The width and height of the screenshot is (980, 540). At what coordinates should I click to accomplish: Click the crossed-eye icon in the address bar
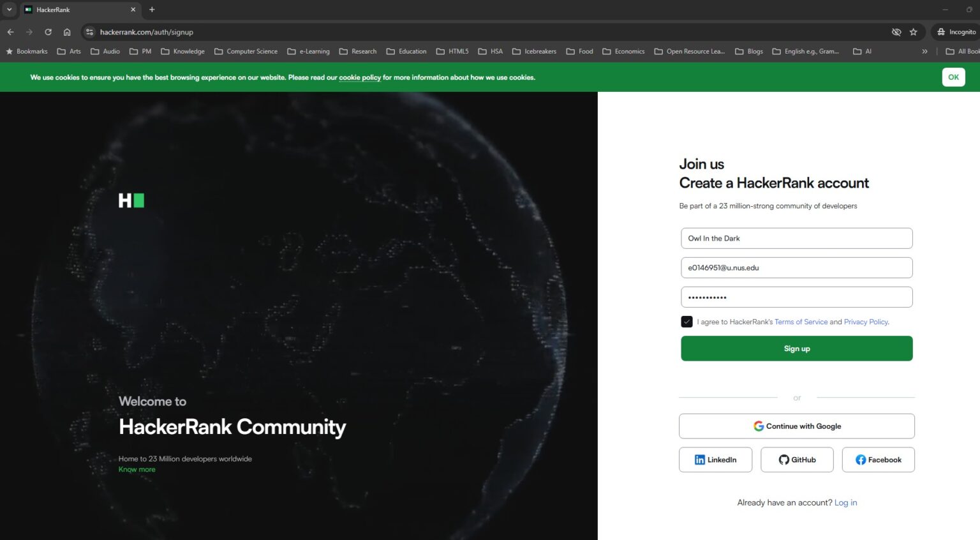point(896,31)
